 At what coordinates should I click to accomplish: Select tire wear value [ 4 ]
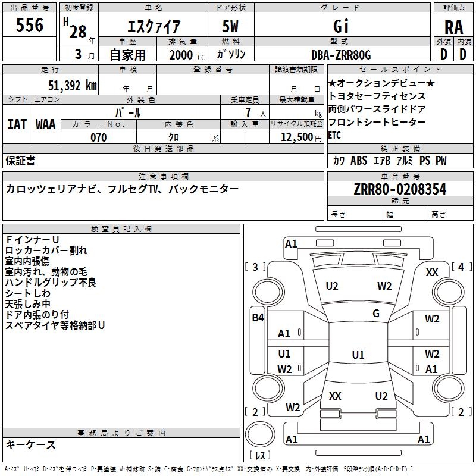(462, 267)
